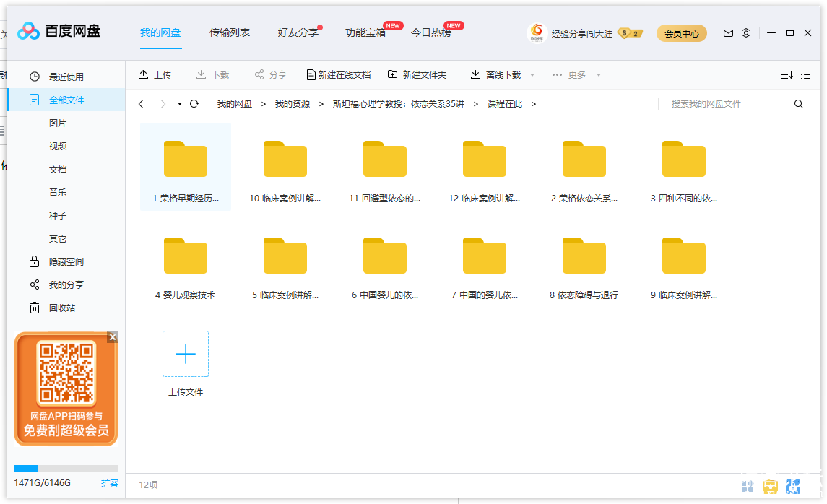Filter by 视频 category
The image size is (827, 504).
[x=58, y=146]
